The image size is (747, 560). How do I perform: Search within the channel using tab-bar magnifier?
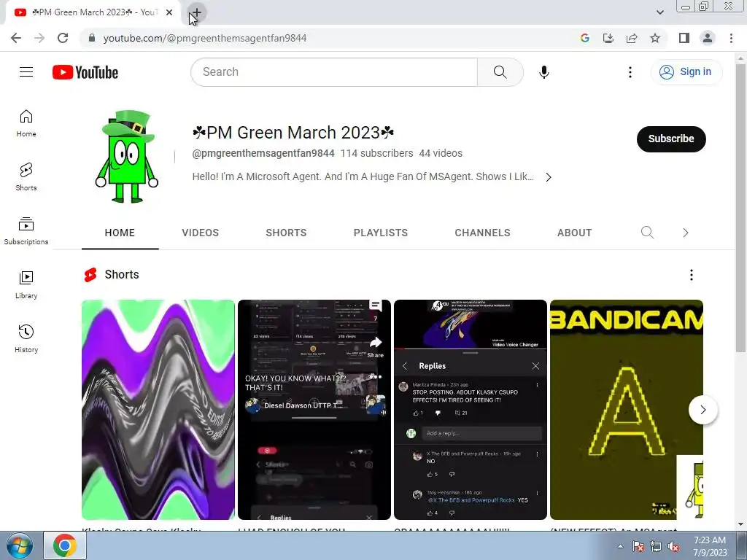point(648,233)
